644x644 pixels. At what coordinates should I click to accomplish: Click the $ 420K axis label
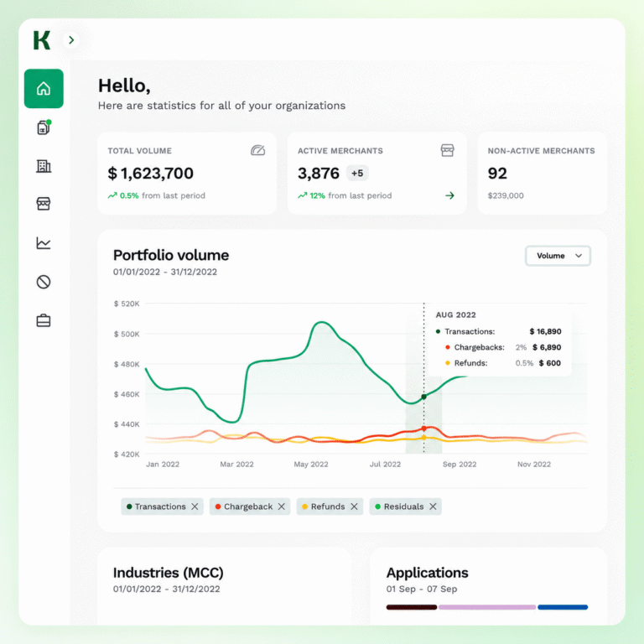127,454
